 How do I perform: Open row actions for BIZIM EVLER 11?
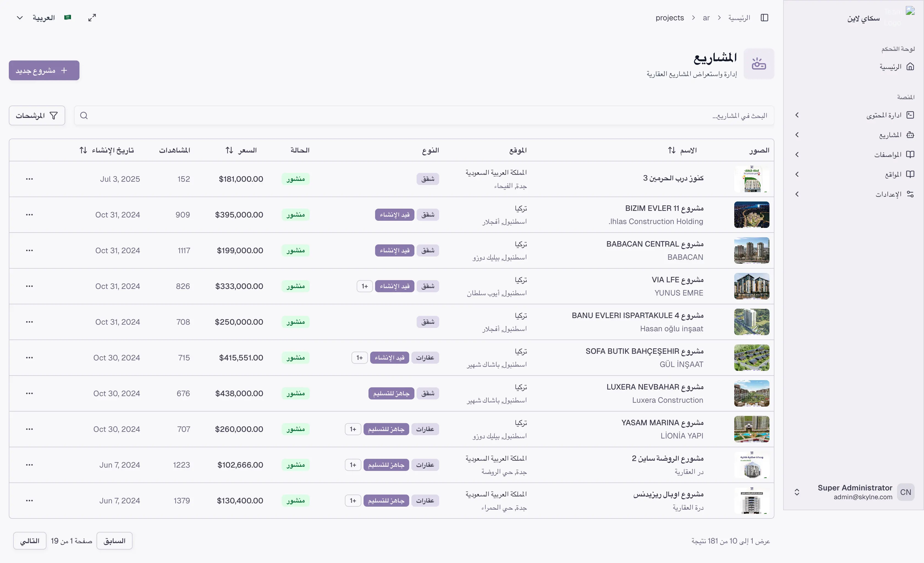pyautogui.click(x=29, y=215)
